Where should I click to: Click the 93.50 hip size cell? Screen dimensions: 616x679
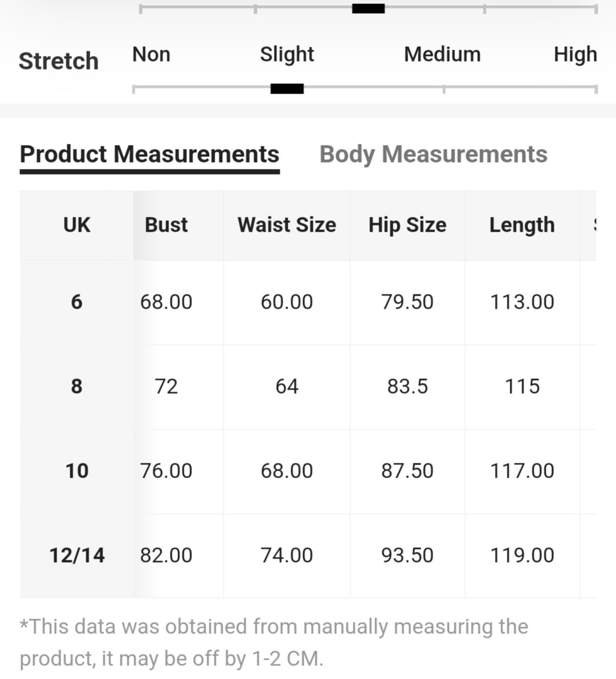pos(407,555)
